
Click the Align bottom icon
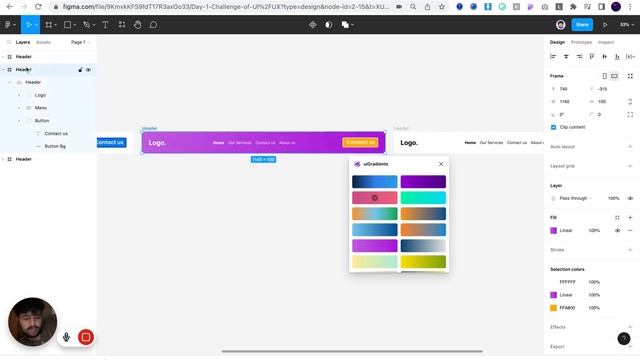point(617,57)
